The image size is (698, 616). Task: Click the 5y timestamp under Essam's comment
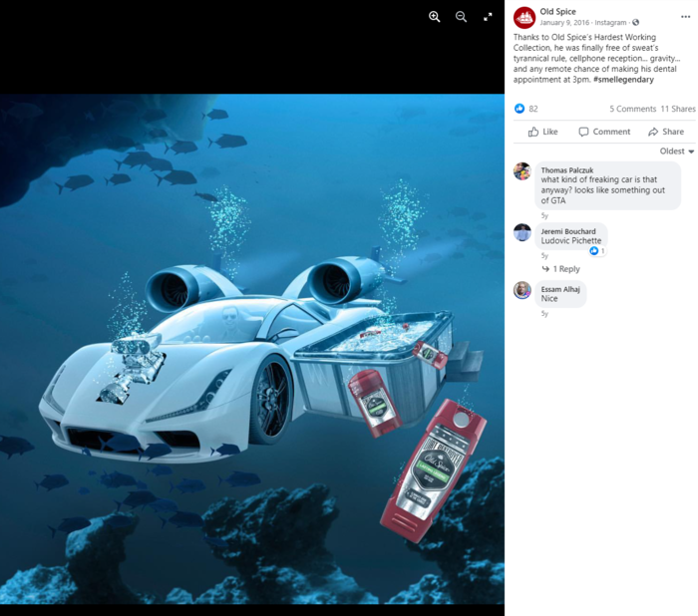(544, 314)
